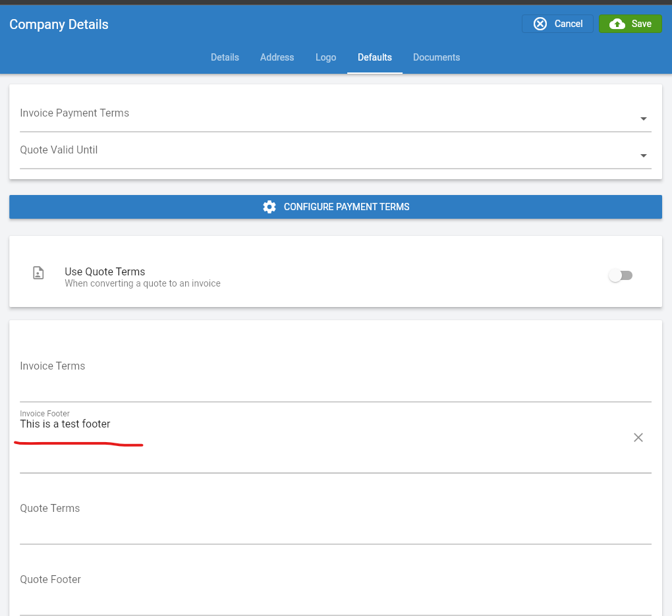Click the circled X icon in Cancel button
This screenshot has height=616, width=672.
point(540,23)
